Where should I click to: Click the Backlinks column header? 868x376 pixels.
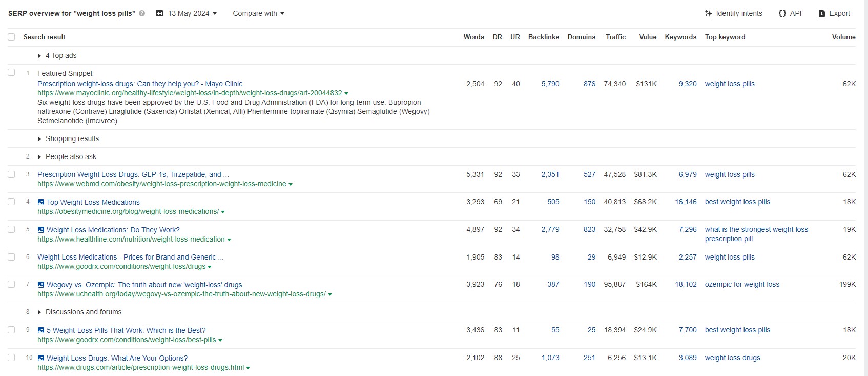pos(544,37)
